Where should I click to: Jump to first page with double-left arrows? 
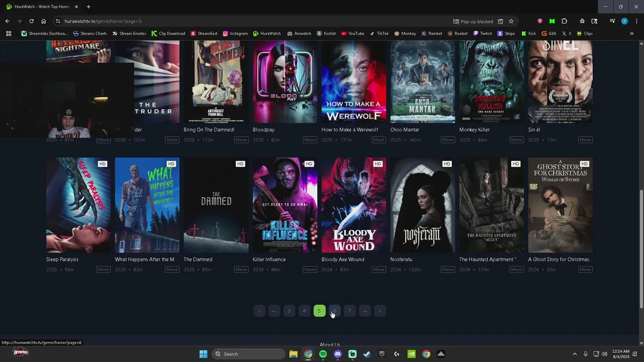(259, 311)
